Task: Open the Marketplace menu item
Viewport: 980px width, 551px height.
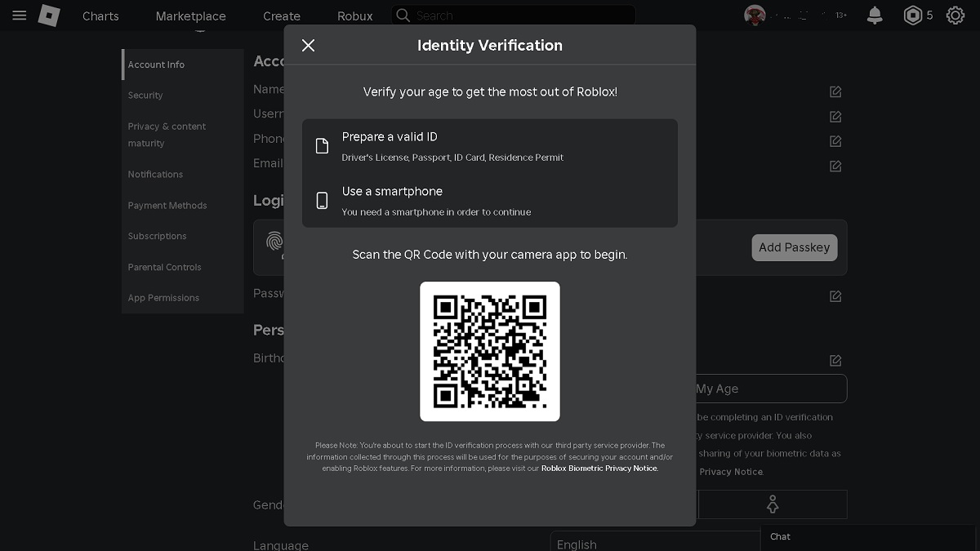Action: (189, 15)
